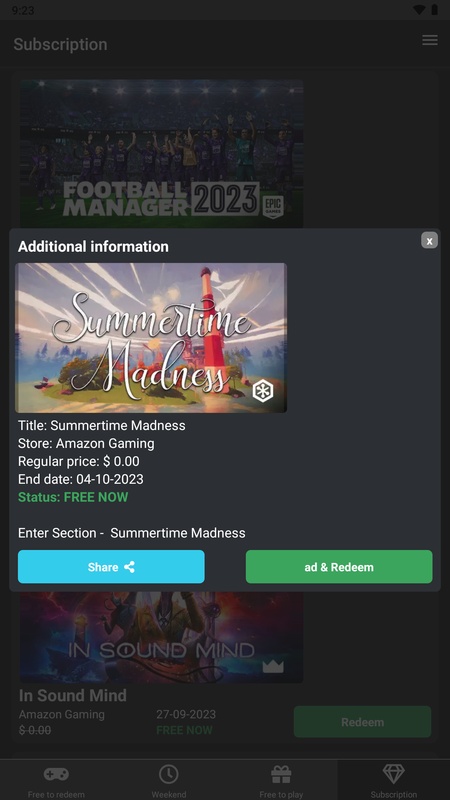The image size is (450, 800).
Task: Click the In Sound Mind cover image
Action: coord(161,637)
